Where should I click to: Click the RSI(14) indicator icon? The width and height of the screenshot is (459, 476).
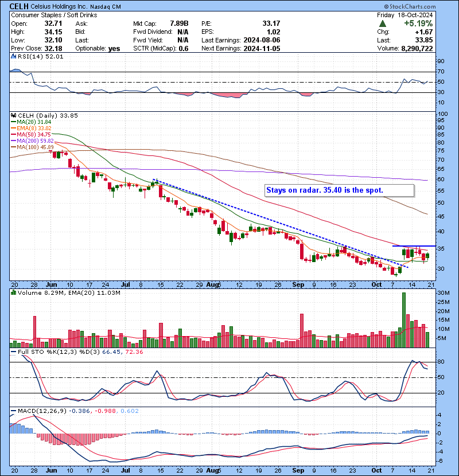pyautogui.click(x=13, y=56)
